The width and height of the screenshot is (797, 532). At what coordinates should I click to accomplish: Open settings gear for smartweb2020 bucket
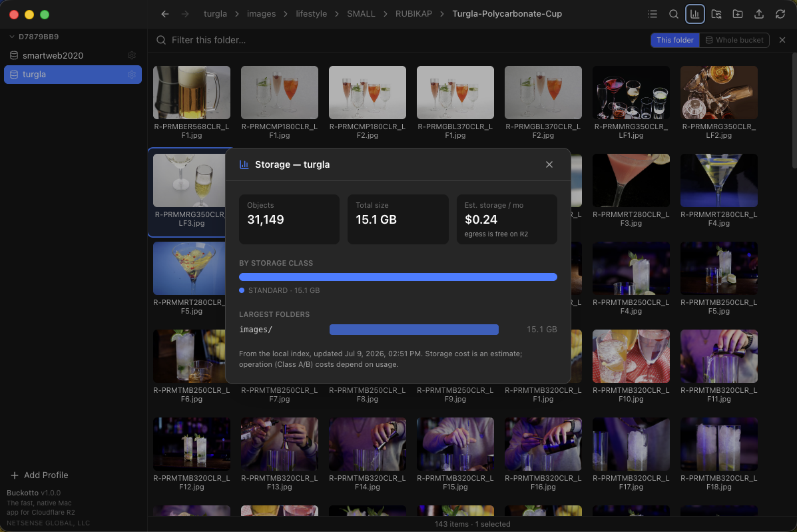pyautogui.click(x=132, y=55)
